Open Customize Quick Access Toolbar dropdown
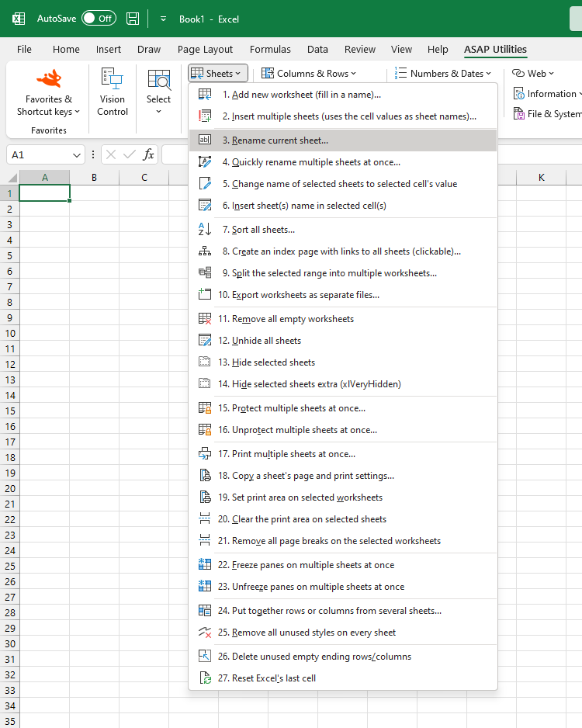This screenshot has width=582, height=728. click(x=164, y=19)
